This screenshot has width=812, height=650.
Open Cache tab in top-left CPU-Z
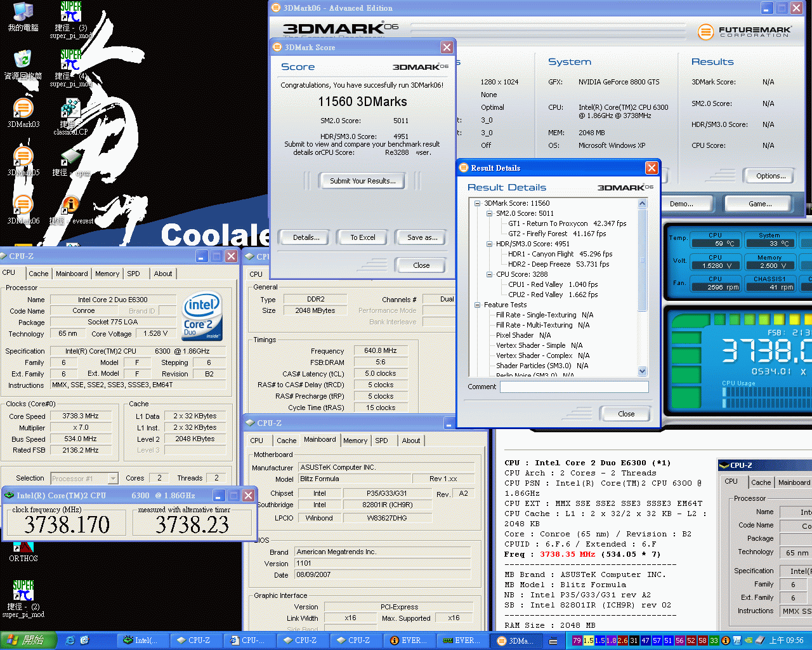coord(38,274)
